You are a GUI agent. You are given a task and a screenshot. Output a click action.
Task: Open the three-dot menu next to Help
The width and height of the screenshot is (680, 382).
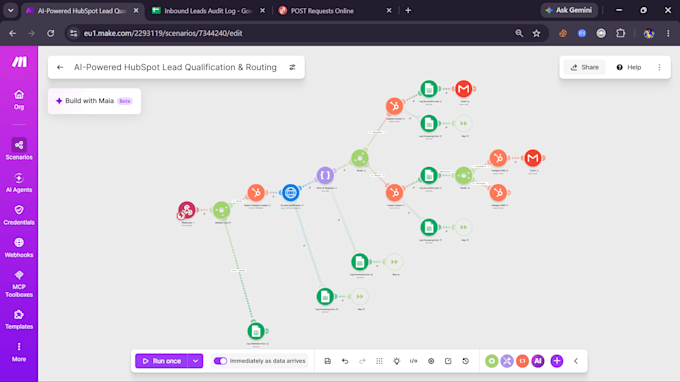pos(659,67)
